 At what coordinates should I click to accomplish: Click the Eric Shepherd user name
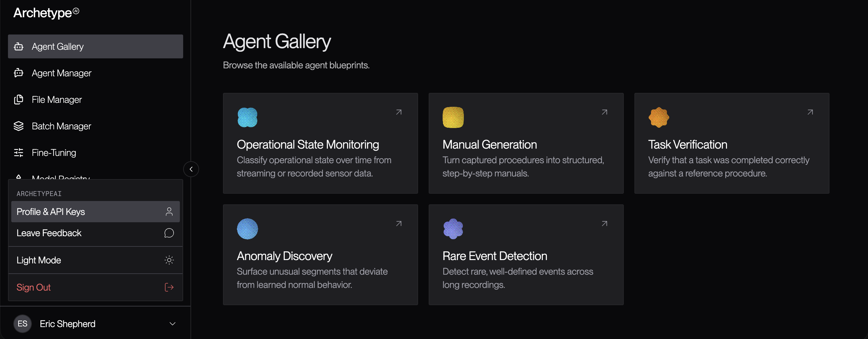67,324
